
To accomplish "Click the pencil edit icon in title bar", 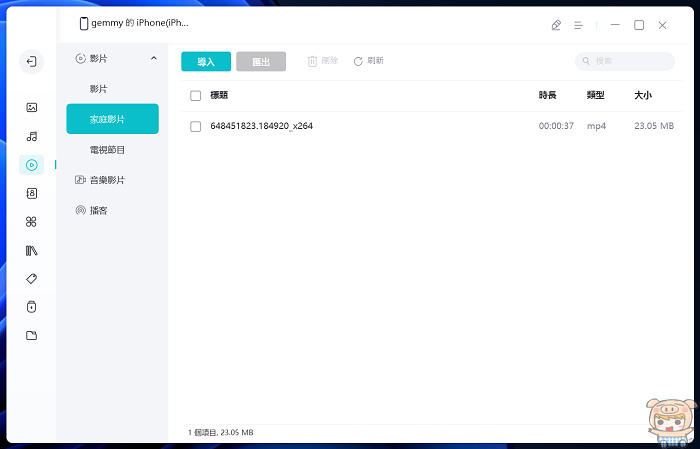I will click(x=557, y=25).
